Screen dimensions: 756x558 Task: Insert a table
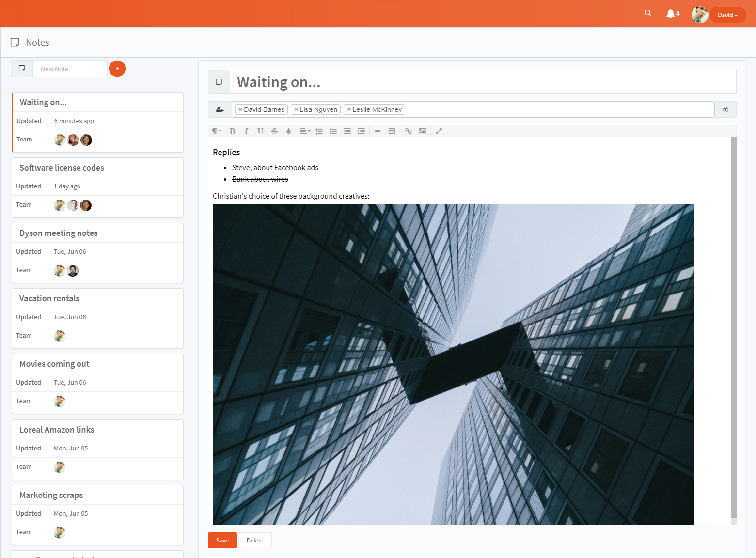coord(392,131)
